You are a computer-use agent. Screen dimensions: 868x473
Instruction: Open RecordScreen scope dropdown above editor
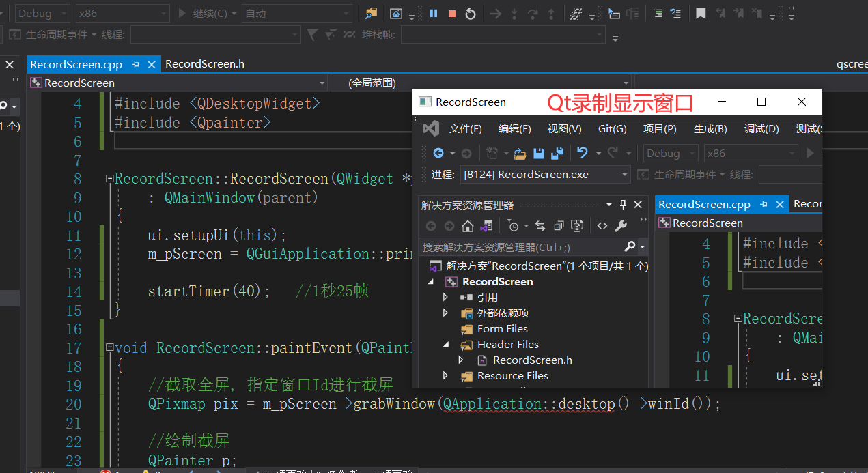[x=178, y=83]
